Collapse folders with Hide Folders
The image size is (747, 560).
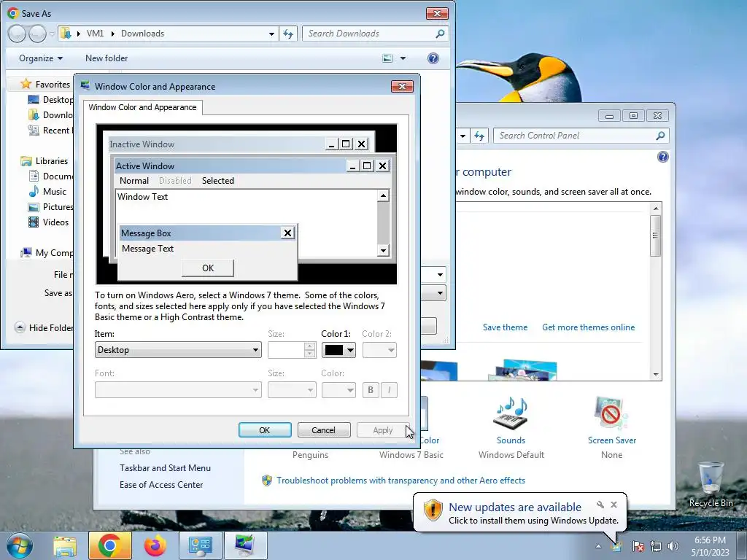tap(44, 327)
